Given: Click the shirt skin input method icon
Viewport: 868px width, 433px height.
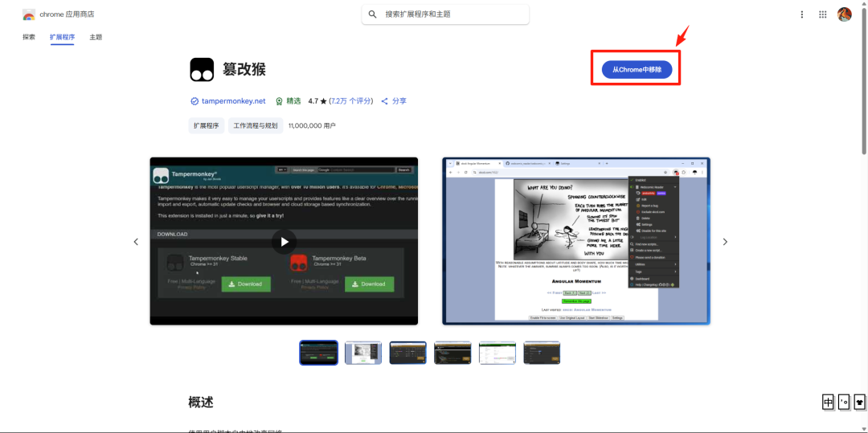Looking at the screenshot, I should tap(859, 402).
